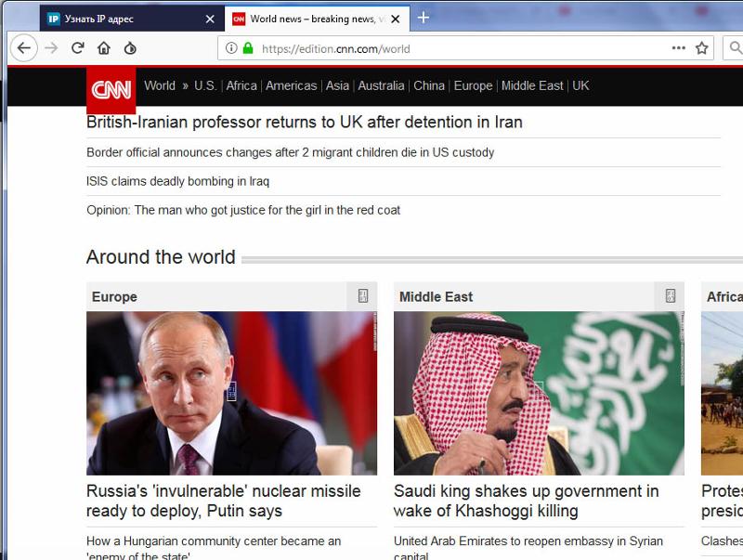Go to Americas section in nav bar

291,85
